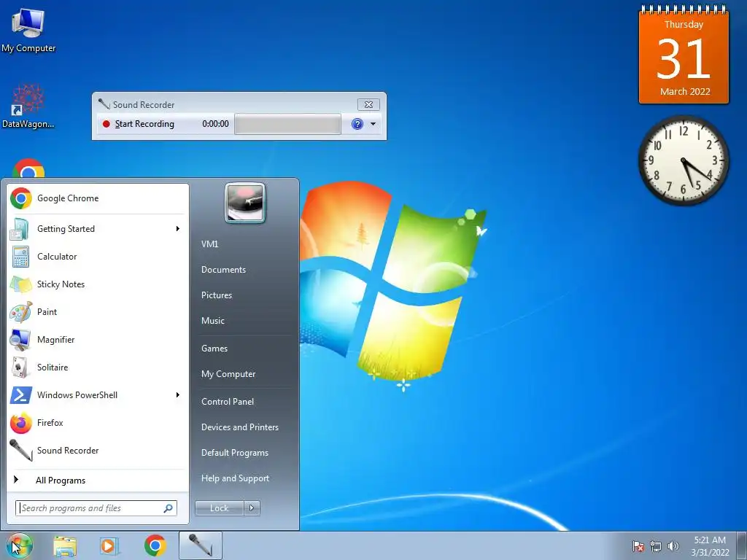The image size is (747, 560).
Task: Click the analog clock gadget
Action: 684,160
